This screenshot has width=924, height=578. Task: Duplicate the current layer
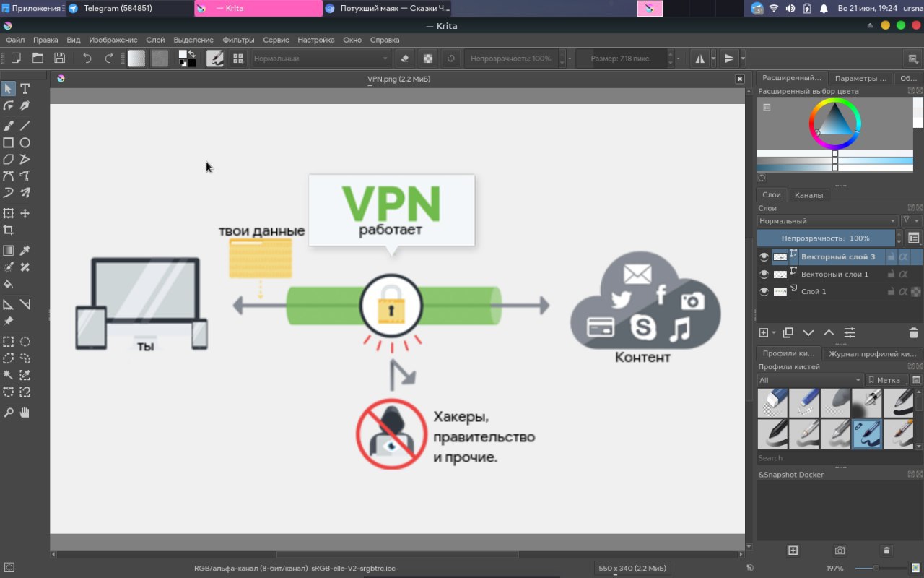(x=788, y=333)
